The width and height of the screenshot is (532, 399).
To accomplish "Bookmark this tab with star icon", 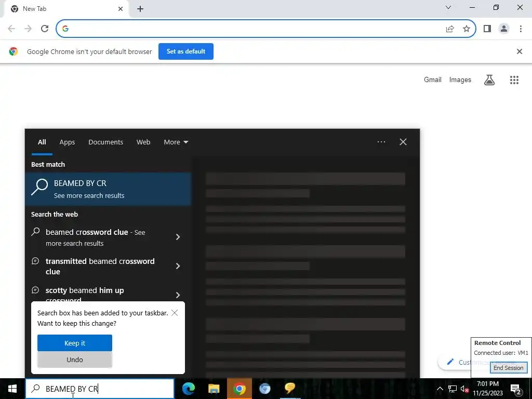I will click(x=467, y=29).
